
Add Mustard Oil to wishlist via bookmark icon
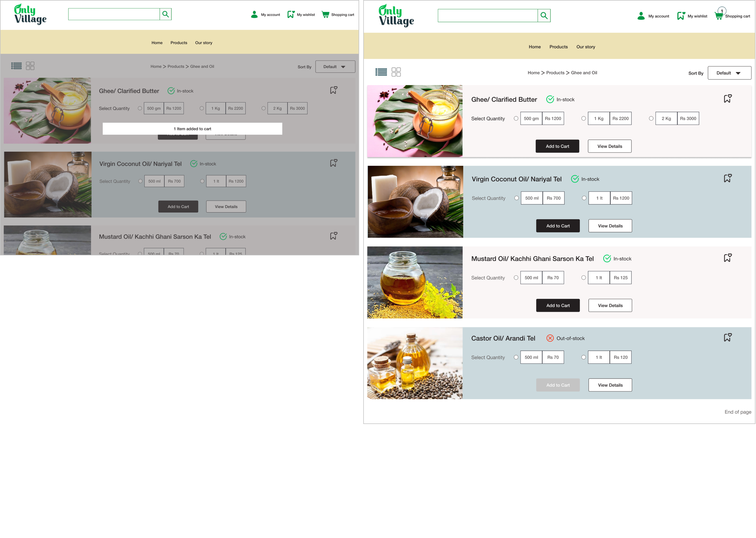727,258
